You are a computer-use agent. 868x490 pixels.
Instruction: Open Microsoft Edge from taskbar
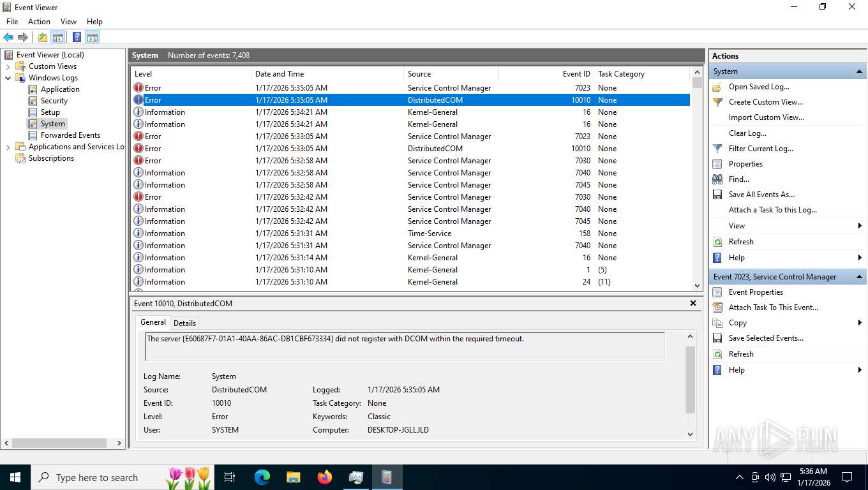(262, 477)
